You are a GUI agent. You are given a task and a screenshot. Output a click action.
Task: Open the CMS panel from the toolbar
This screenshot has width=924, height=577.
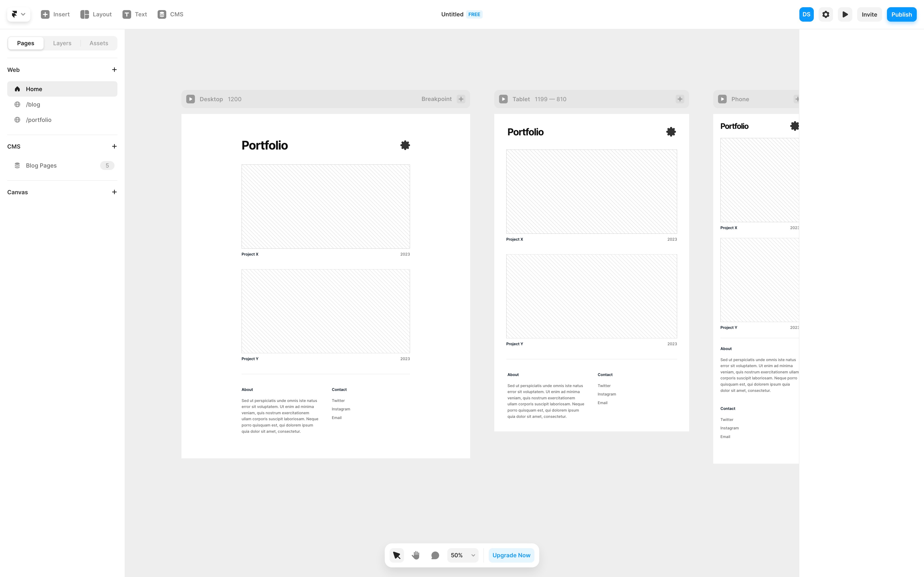pyautogui.click(x=170, y=14)
